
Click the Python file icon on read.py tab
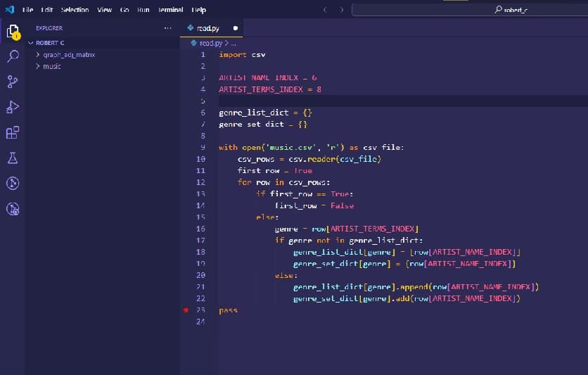click(x=191, y=27)
